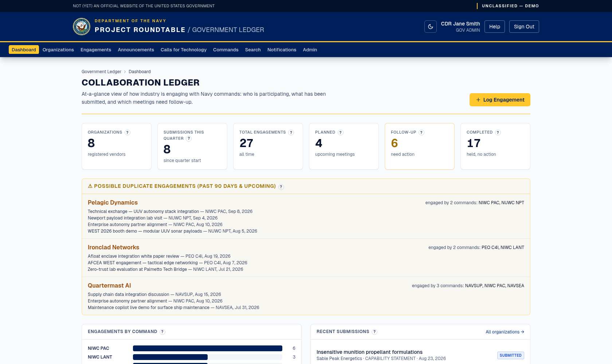Open Quartermast AI organization link
612x364 pixels.
pos(109,285)
